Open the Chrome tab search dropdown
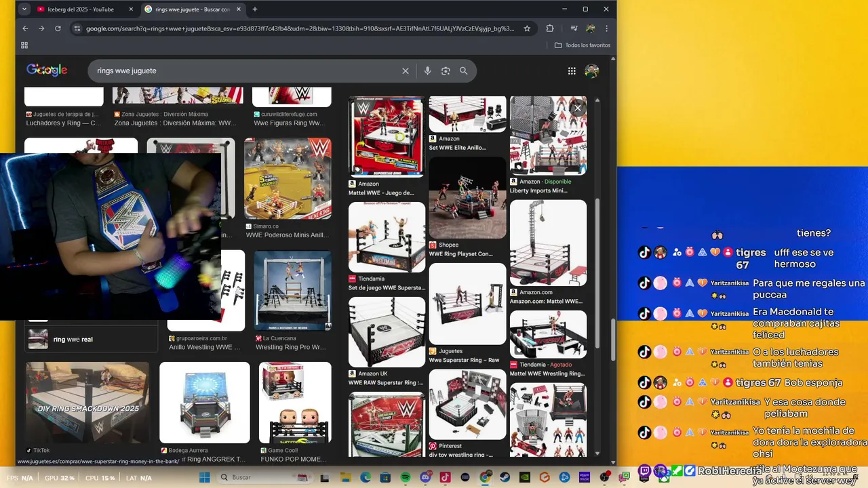The height and width of the screenshot is (488, 868). [24, 9]
